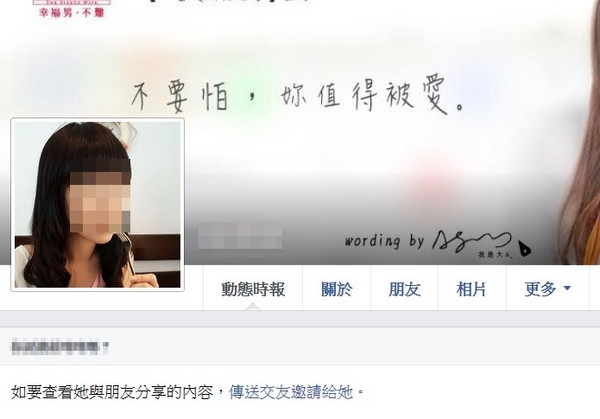Image resolution: width=600 pixels, height=419 pixels.
Task: Click the pen nib icon on cover
Action: (525, 248)
